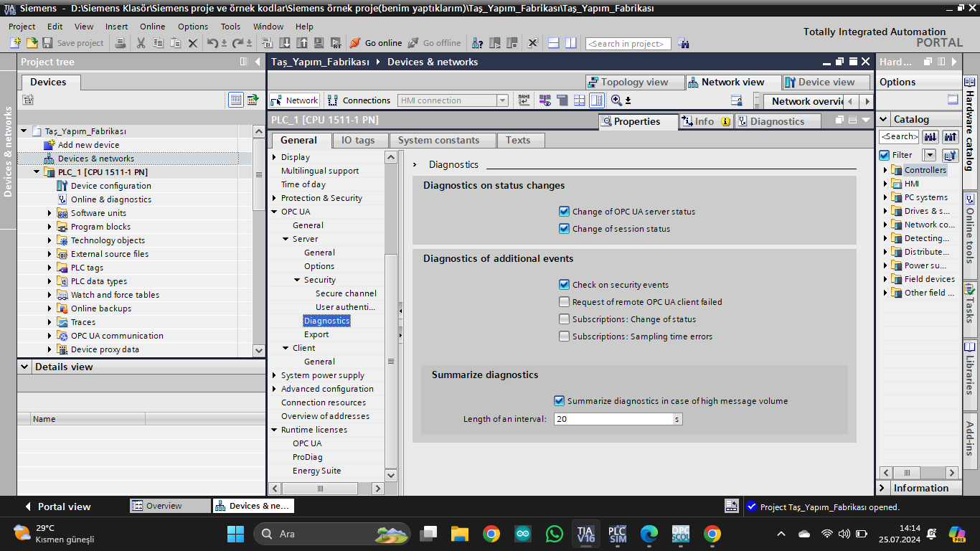Toggle the Filter checkbox in catalog
Screen dimensions: 980x551
click(x=885, y=155)
